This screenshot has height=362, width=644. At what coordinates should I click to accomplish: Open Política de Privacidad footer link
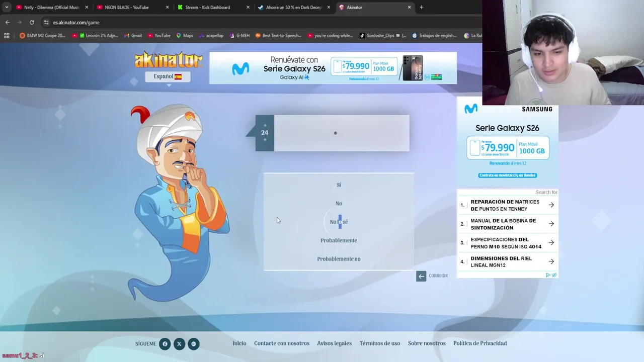pyautogui.click(x=480, y=343)
